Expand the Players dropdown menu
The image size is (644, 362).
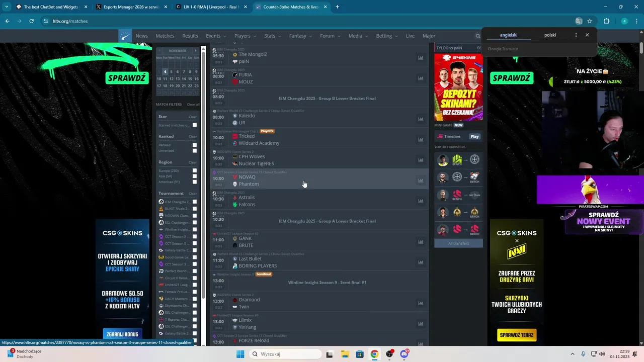click(x=245, y=36)
